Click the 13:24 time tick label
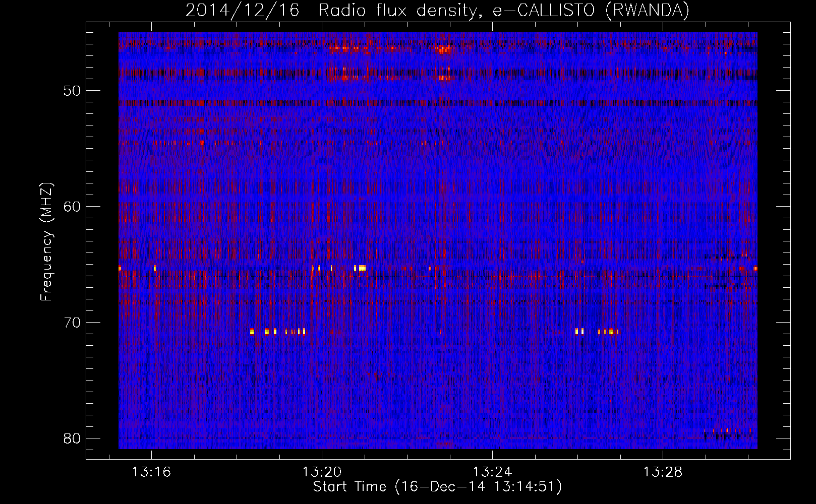 coord(492,472)
